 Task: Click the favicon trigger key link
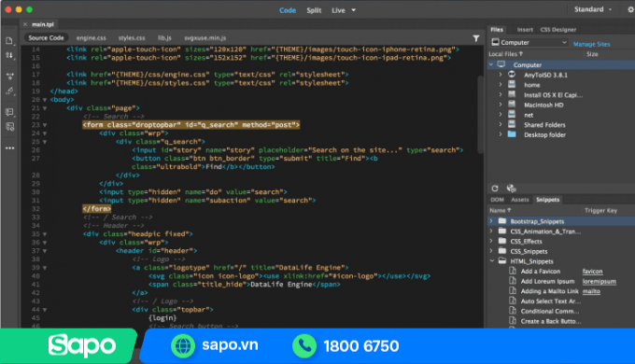pos(592,271)
